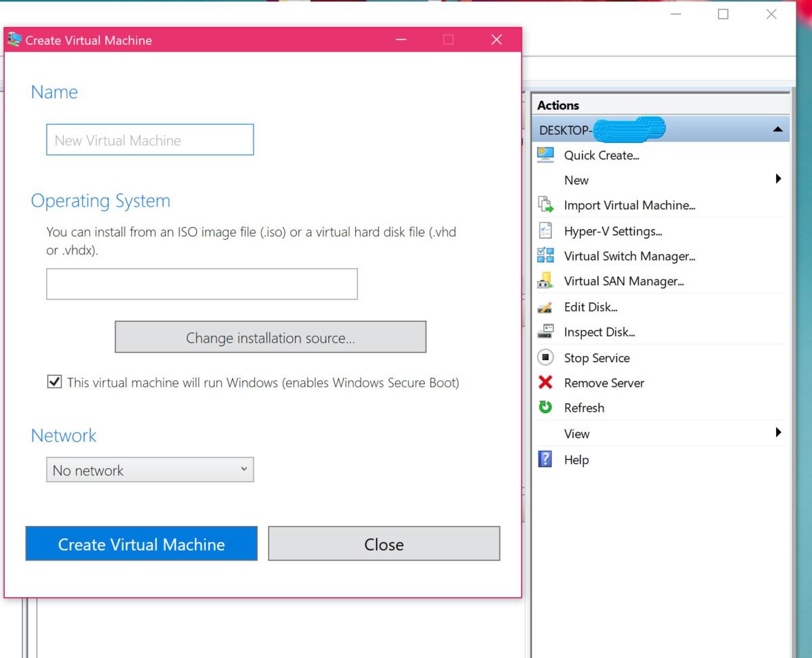
Task: Click the Hyper-V Settings document icon
Action: 545,231
